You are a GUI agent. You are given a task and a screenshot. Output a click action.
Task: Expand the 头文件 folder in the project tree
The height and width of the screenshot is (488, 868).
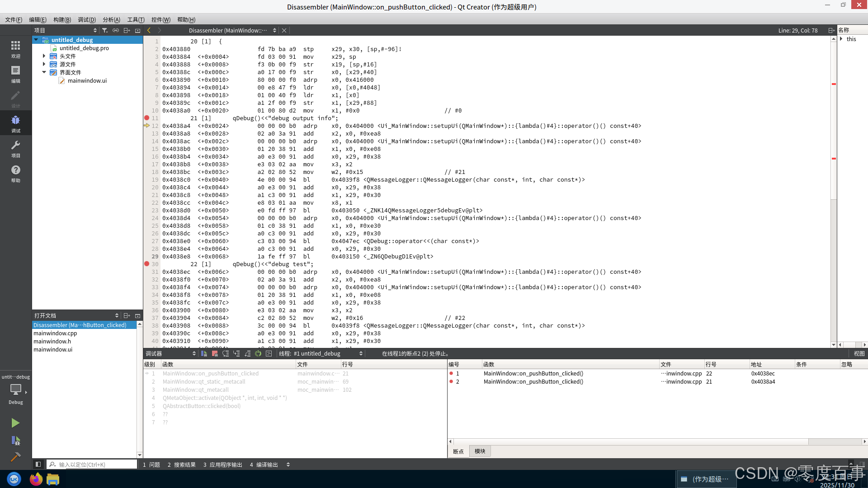click(x=44, y=56)
